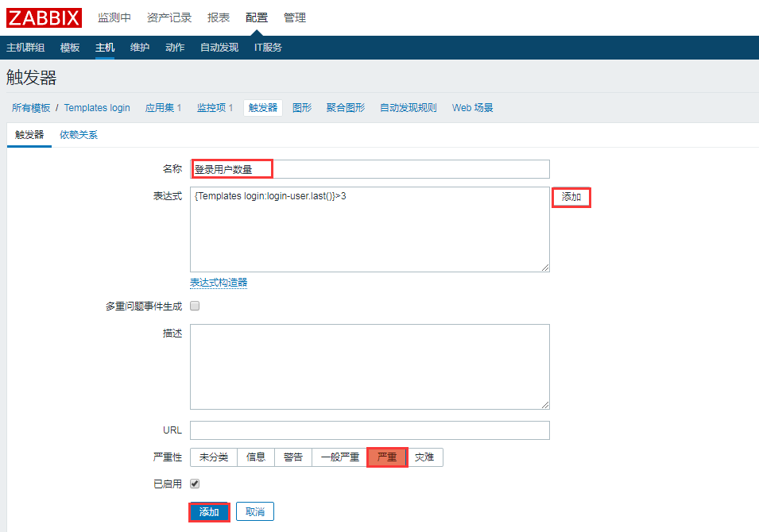This screenshot has height=532, width=759.
Task: Go to 动作 submenu
Action: point(175,48)
